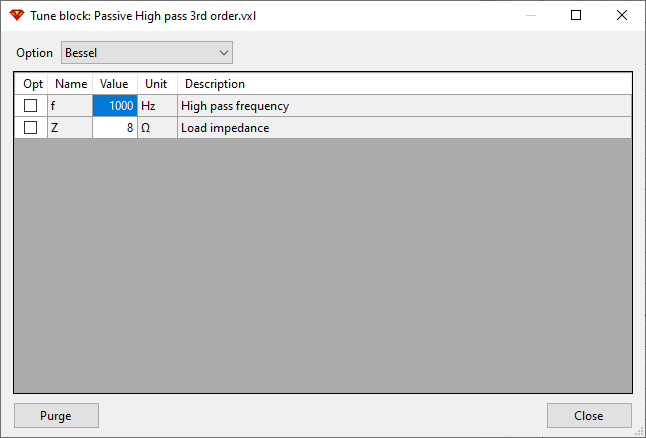This screenshot has width=646, height=438.
Task: Close the window with the X icon
Action: 622,15
